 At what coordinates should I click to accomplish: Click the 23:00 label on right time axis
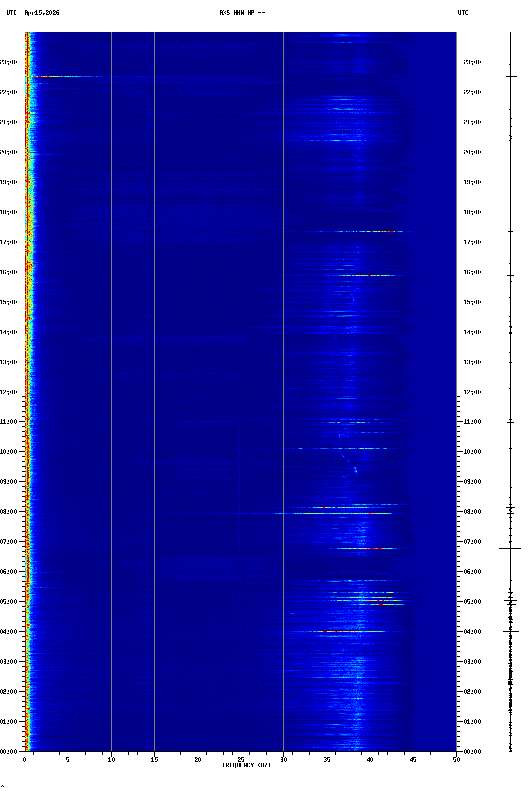pos(472,62)
